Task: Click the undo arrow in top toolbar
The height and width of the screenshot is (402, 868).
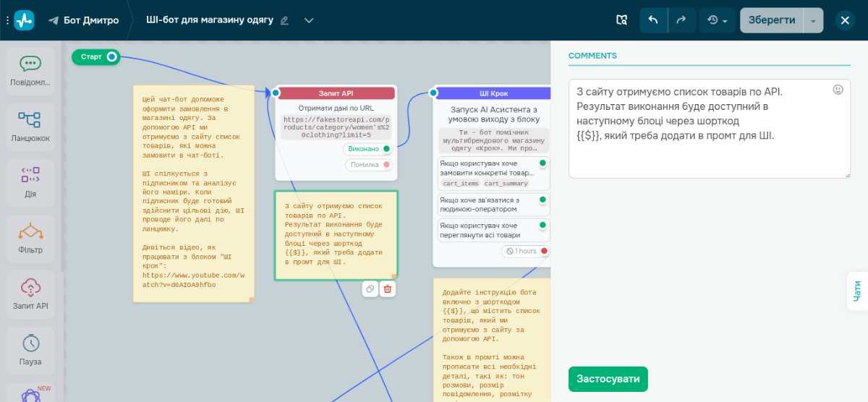Action: 653,20
